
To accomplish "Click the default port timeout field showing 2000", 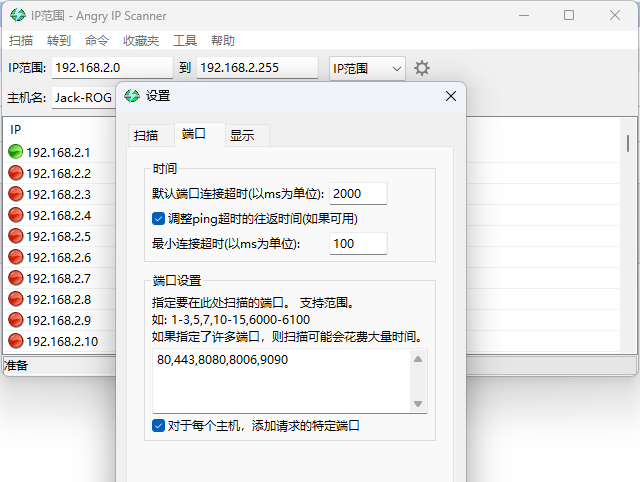I will coord(357,193).
